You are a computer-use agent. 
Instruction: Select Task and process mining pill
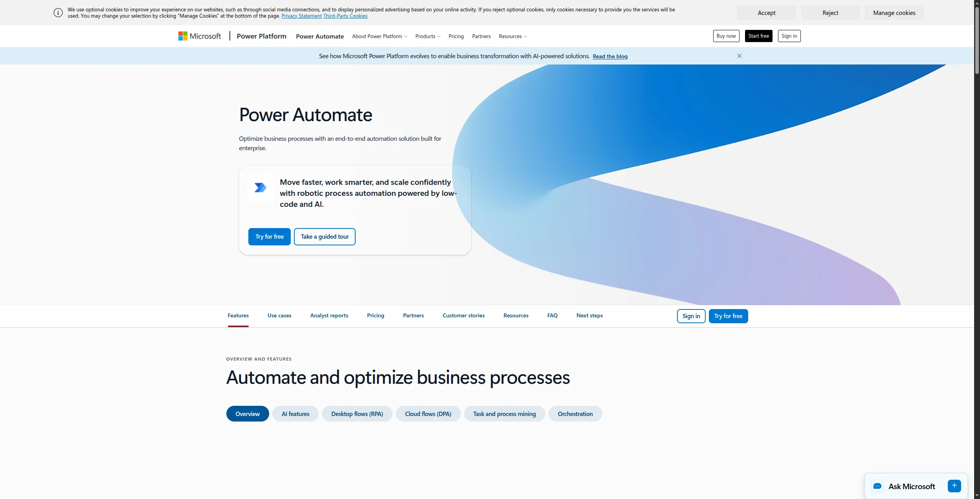coord(505,414)
